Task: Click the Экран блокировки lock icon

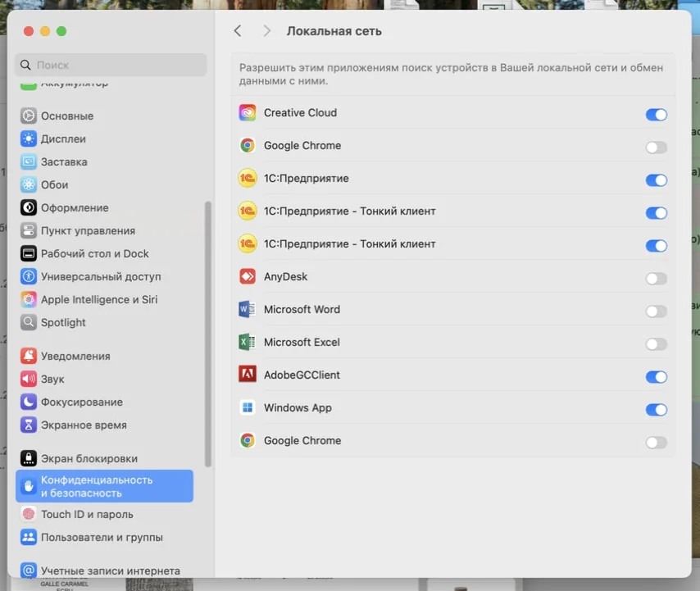Action: (29, 458)
